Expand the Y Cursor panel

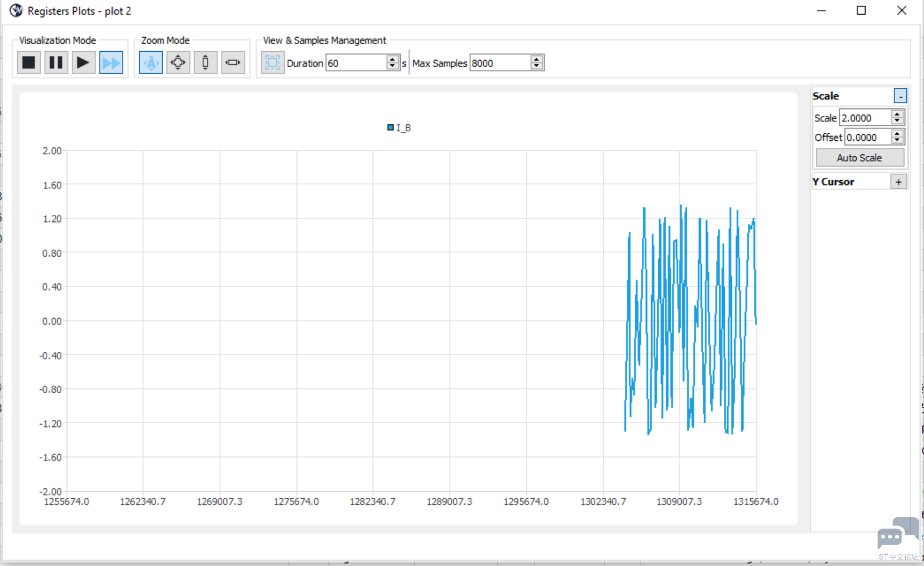coord(898,182)
